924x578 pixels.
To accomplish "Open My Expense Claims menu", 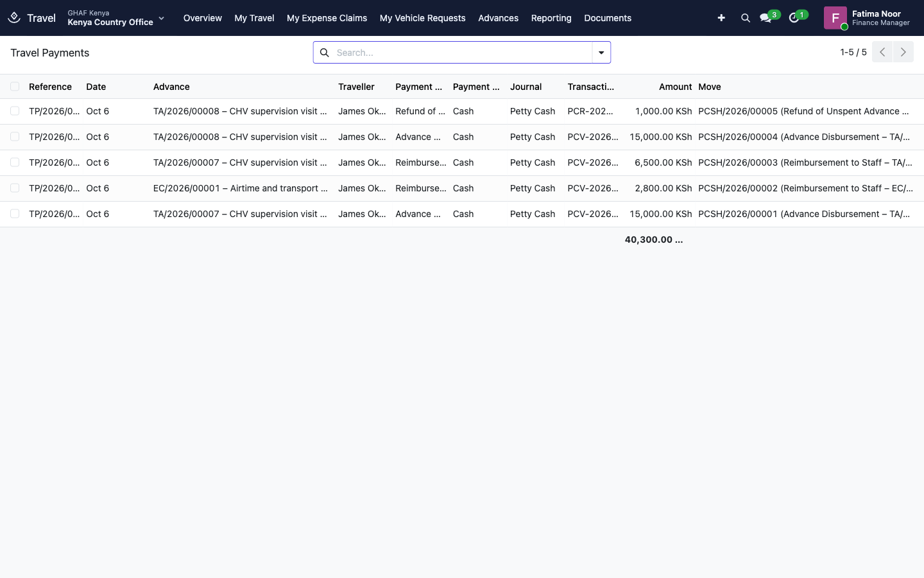I will pyautogui.click(x=327, y=18).
